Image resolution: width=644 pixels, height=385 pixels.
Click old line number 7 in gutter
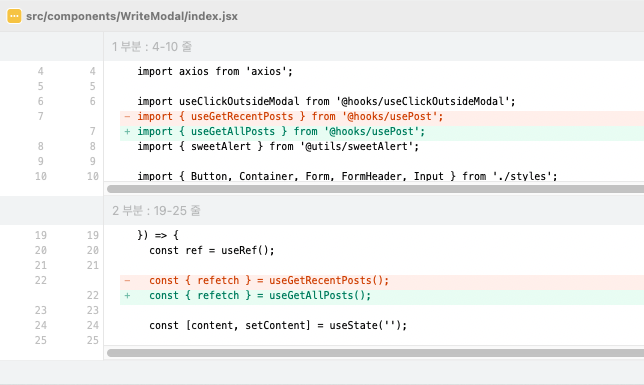click(x=41, y=116)
